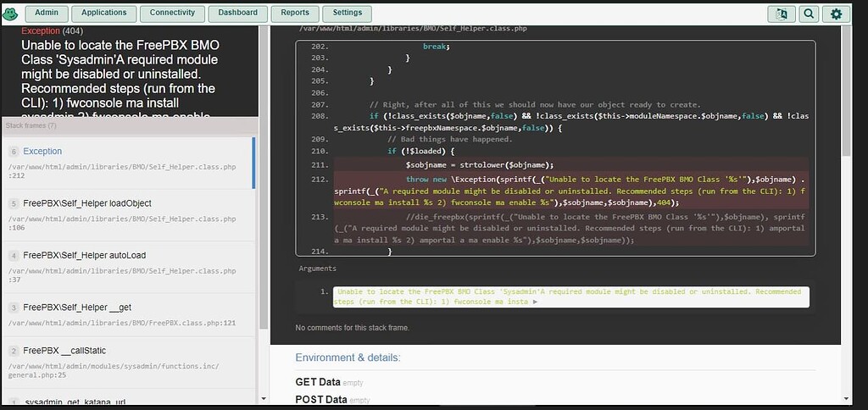This screenshot has height=410, width=868.
Task: Click the Self_Helper.class.php file path above code
Action: pyautogui.click(x=413, y=28)
